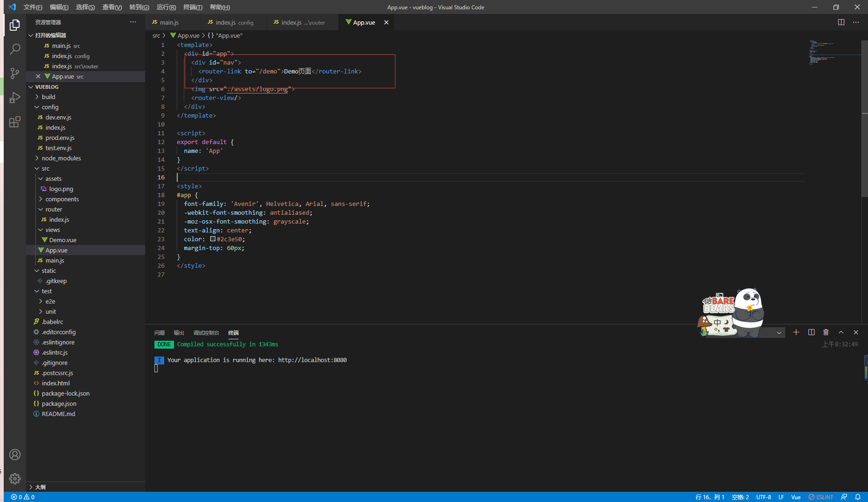Viewport: 868px width, 502px height.
Task: Open the Accounts menu icon
Action: [15, 455]
